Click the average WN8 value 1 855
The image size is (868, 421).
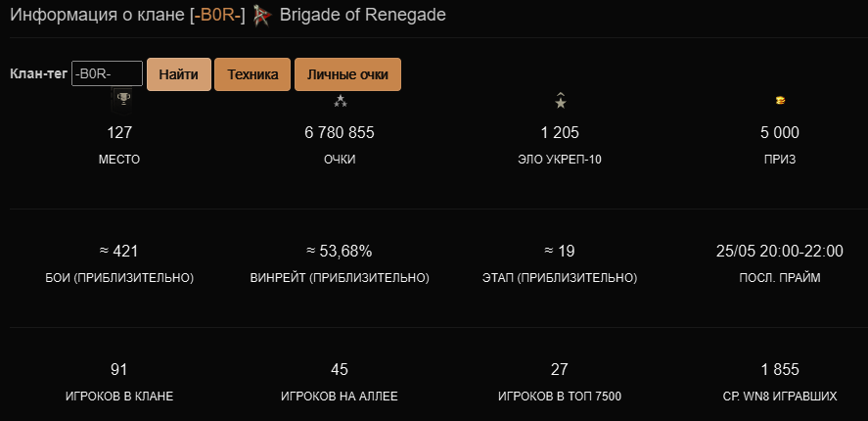click(780, 370)
